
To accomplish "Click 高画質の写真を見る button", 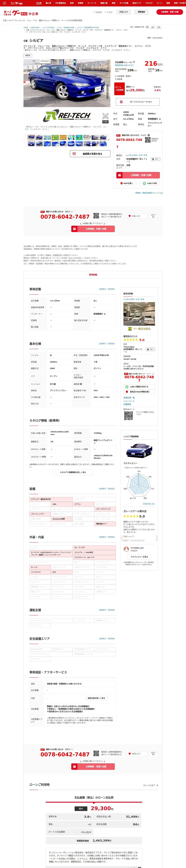I will [90, 154].
